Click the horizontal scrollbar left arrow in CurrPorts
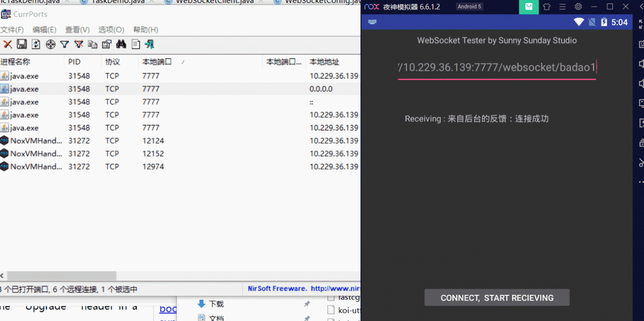This screenshot has height=321, width=644. pos(3,276)
